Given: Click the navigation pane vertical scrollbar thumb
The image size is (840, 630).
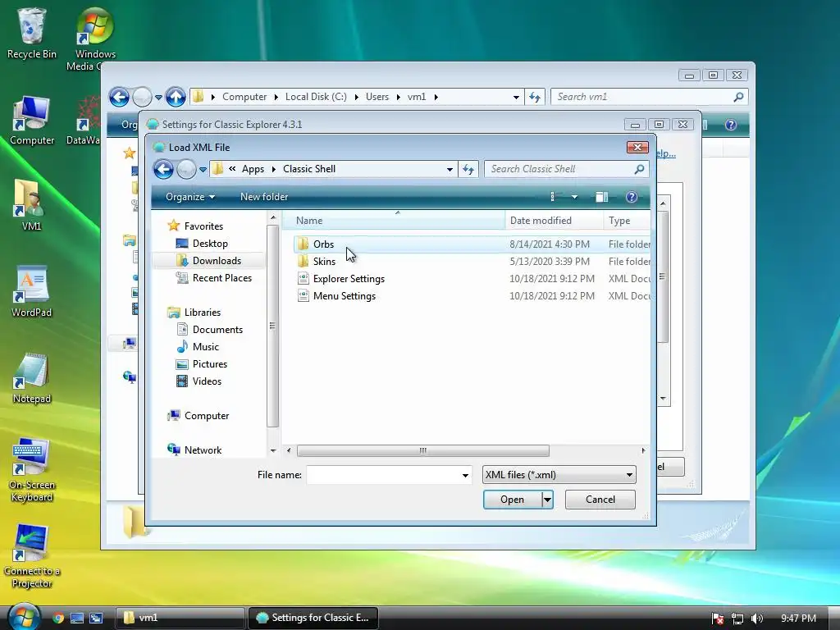Looking at the screenshot, I should point(272,326).
